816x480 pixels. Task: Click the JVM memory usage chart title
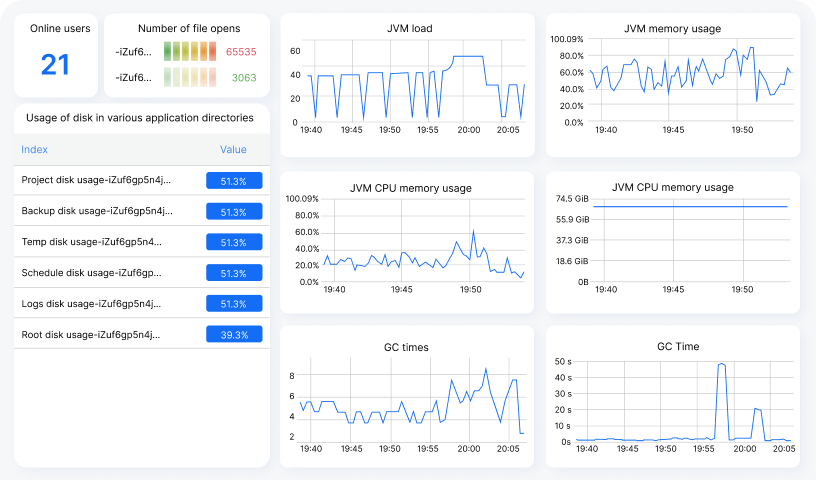click(672, 29)
